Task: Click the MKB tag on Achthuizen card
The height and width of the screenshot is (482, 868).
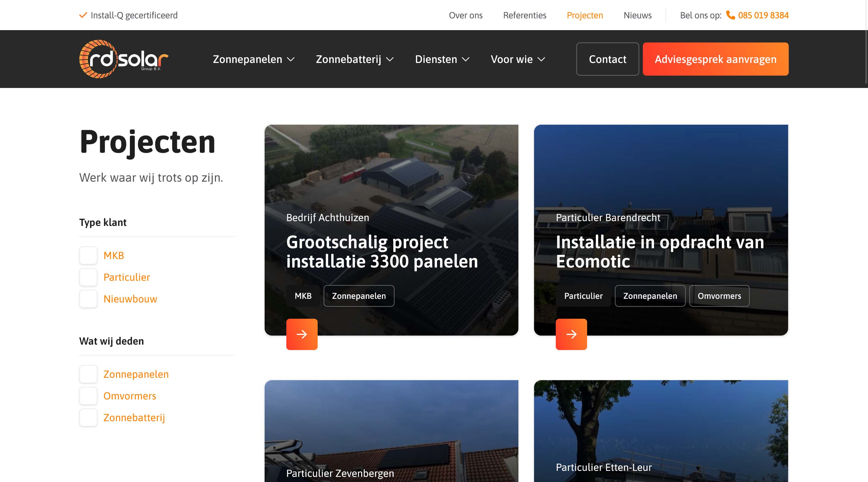Action: [x=303, y=296]
